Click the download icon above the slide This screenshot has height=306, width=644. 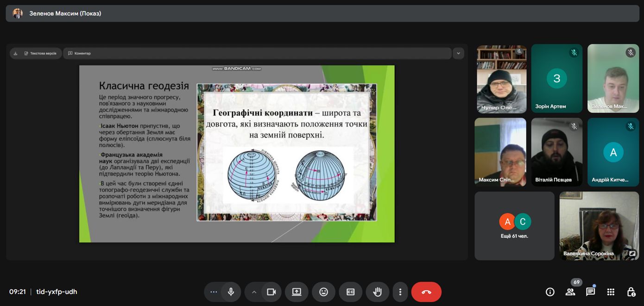point(15,53)
